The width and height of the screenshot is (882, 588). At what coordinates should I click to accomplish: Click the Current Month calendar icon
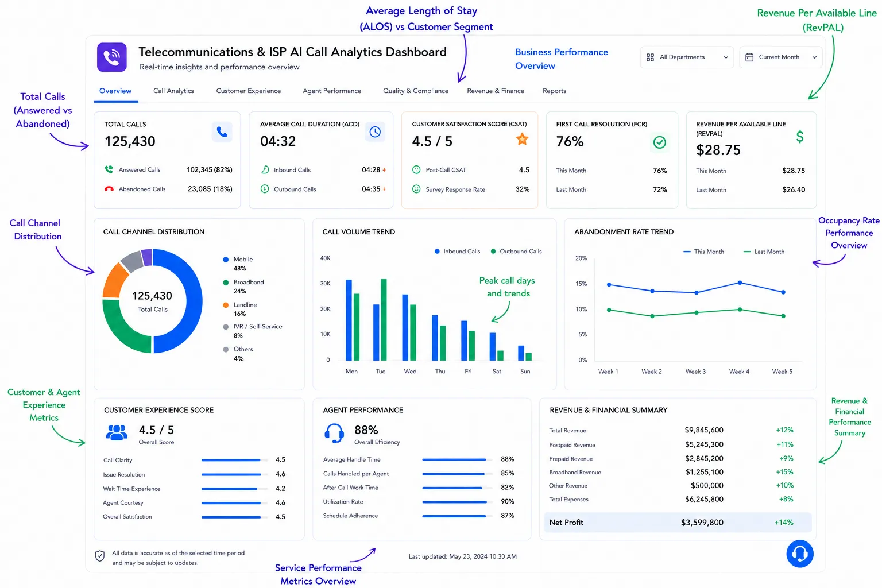pos(749,57)
